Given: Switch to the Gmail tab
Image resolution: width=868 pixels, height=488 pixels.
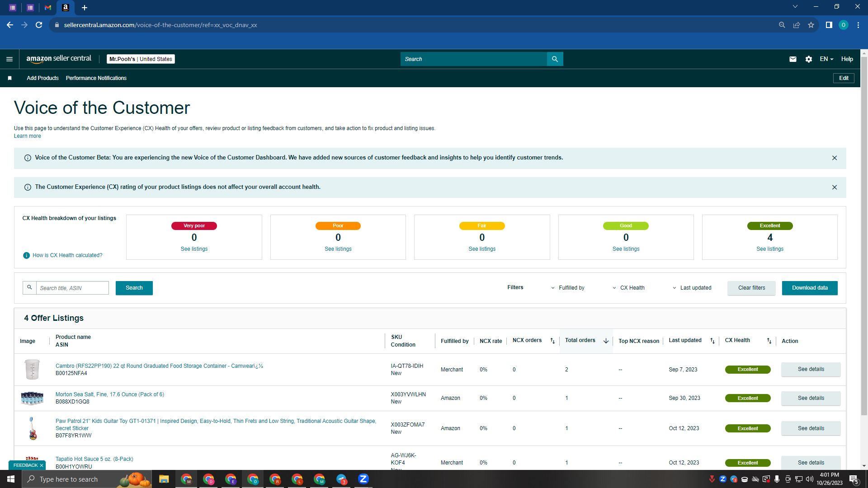Looking at the screenshot, I should (48, 7).
